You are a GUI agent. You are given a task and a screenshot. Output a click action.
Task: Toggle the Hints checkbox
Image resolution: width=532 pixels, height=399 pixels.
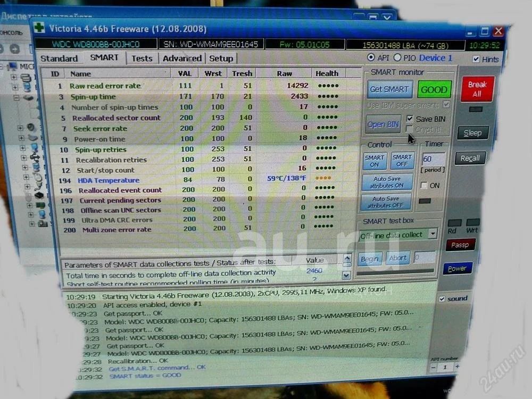click(x=476, y=59)
